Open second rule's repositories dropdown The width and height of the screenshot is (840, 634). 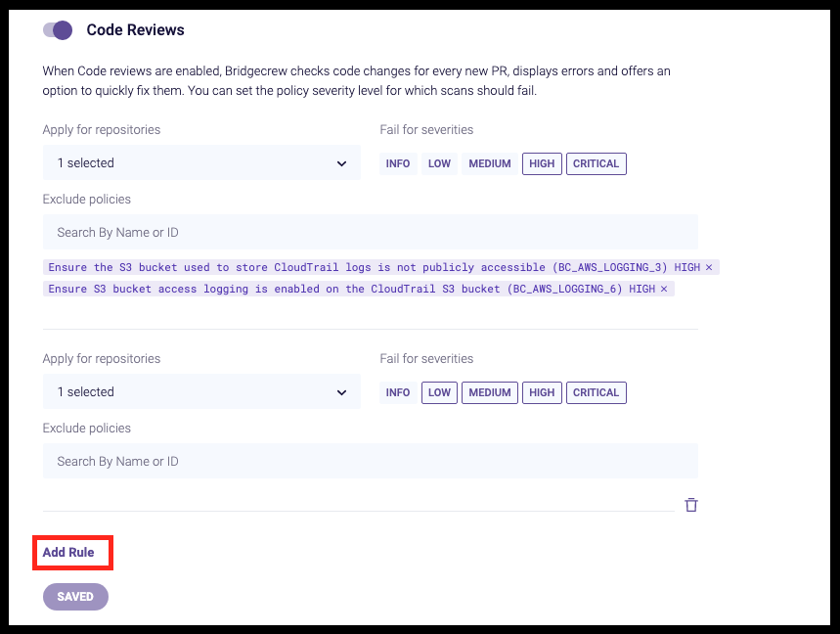click(x=201, y=391)
